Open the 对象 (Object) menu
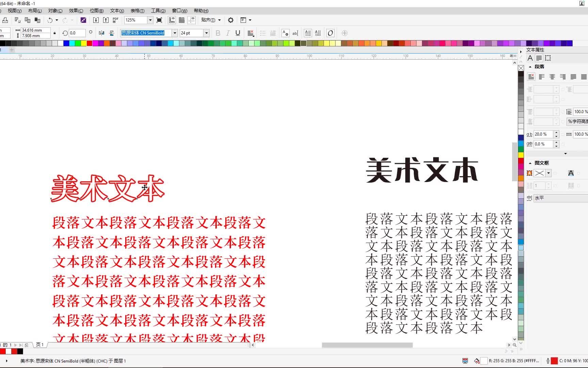Screen dimensions: 588x368 pyautogui.click(x=55, y=11)
